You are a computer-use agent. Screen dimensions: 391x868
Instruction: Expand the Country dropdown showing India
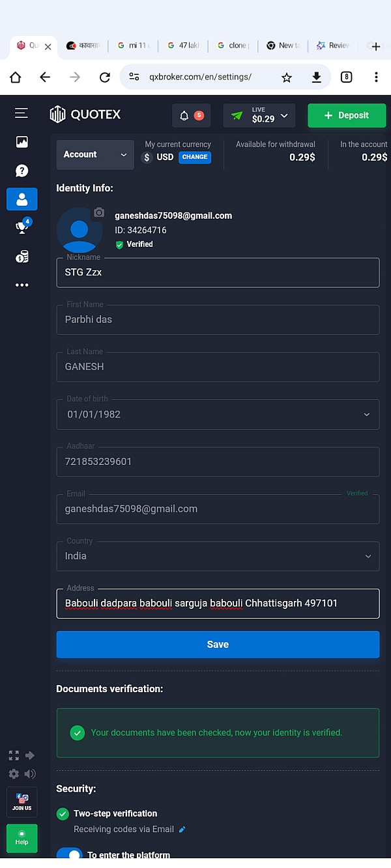(218, 556)
